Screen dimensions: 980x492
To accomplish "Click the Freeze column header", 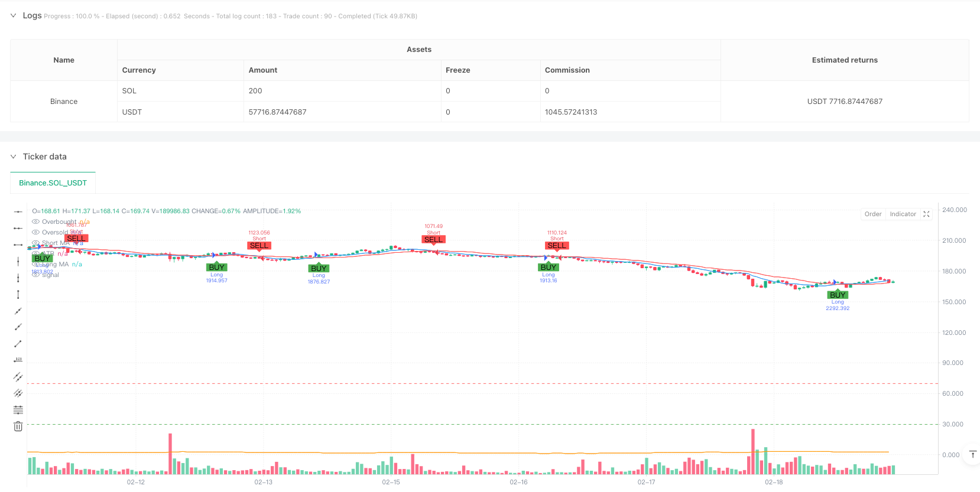I will coord(491,70).
